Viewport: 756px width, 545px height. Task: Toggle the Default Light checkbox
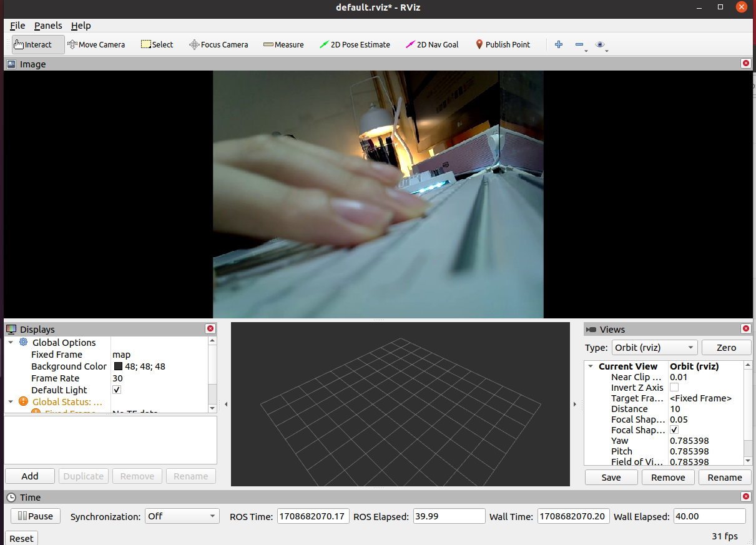point(117,390)
